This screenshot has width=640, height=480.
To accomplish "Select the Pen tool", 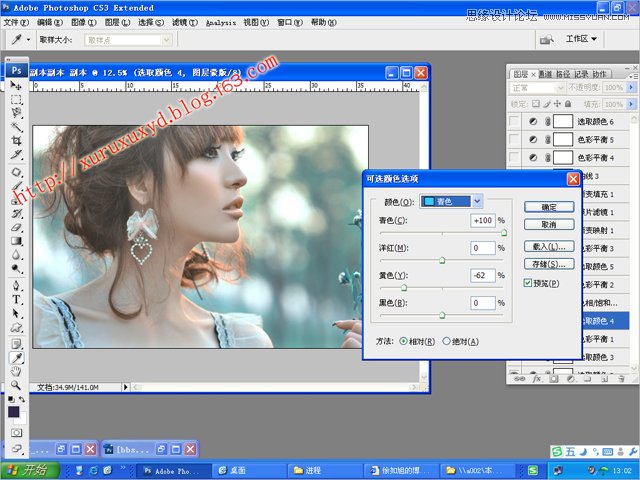I will click(x=16, y=285).
